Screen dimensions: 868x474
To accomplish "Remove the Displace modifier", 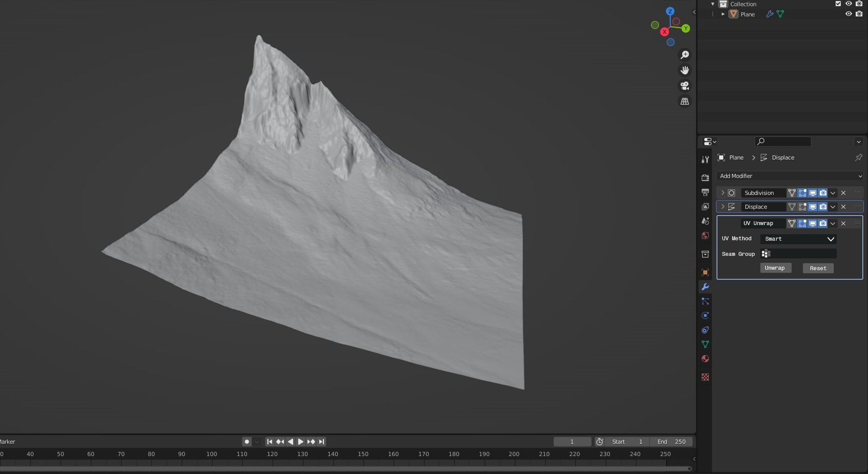I will (843, 207).
